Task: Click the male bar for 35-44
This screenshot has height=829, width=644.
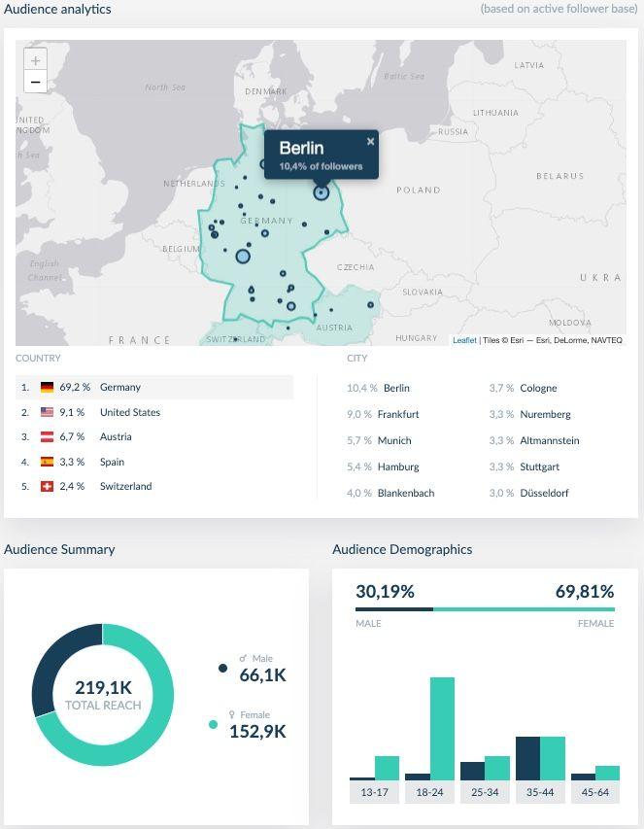Action: point(527,758)
